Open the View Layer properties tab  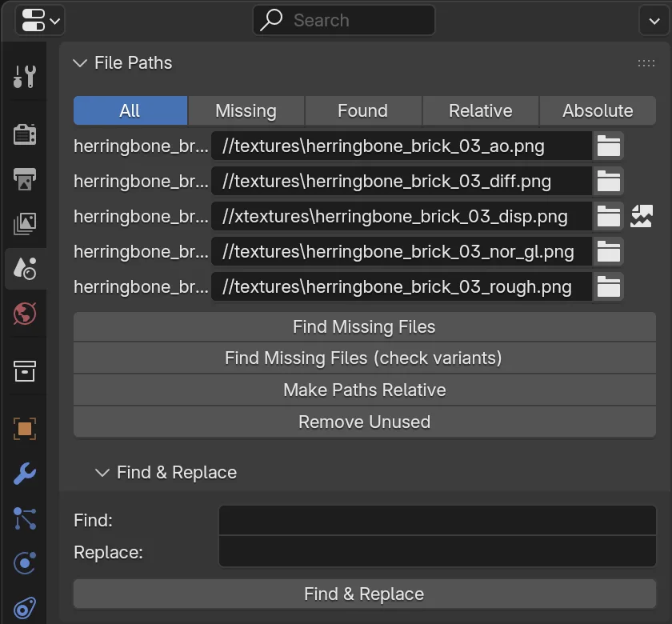pos(25,223)
